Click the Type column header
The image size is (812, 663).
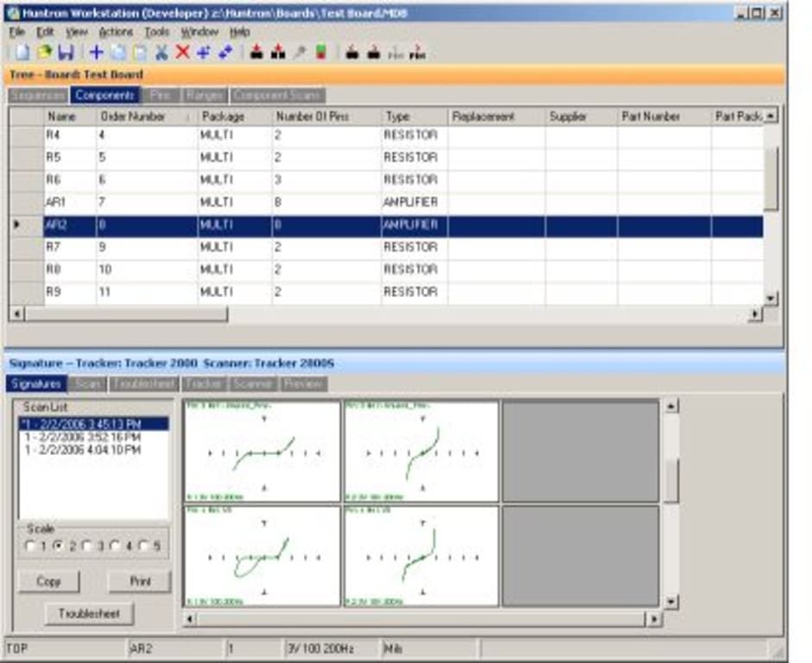pos(415,117)
